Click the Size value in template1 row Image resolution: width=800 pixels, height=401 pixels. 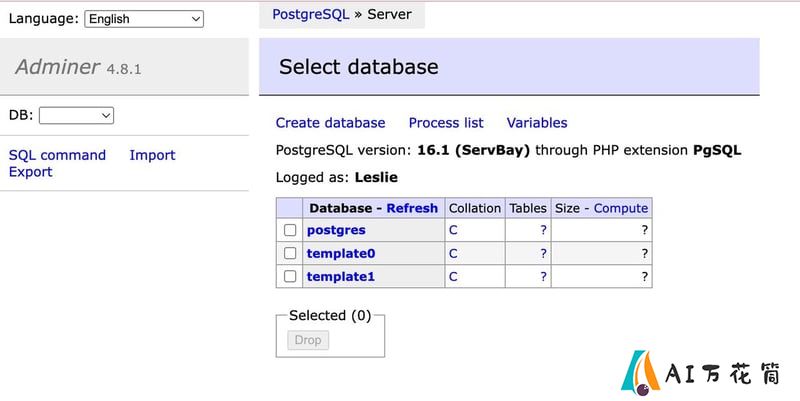[645, 277]
